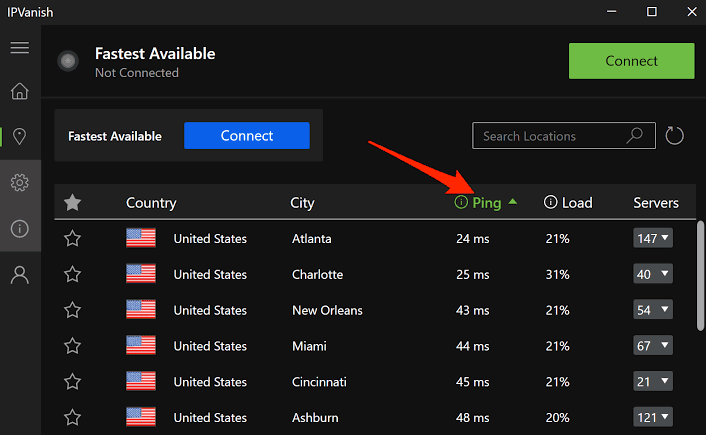Screen dimensions: 706x435
Task: Click into the Search Locations field
Action: [564, 136]
